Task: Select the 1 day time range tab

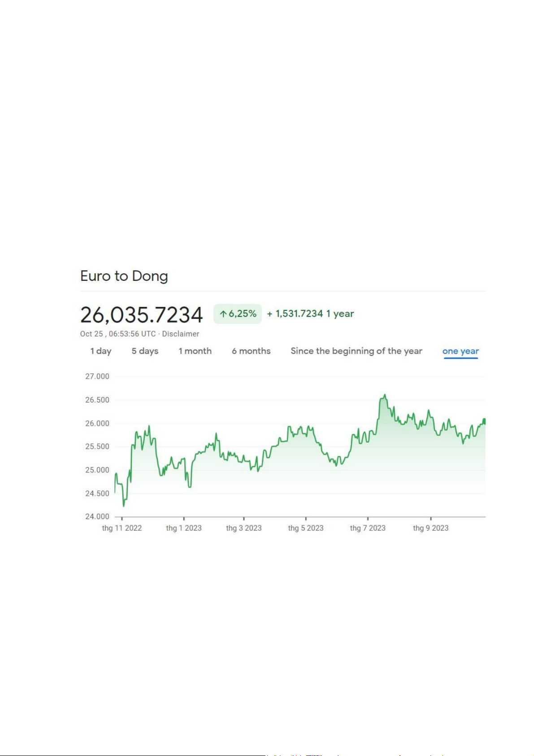Action: pos(100,351)
